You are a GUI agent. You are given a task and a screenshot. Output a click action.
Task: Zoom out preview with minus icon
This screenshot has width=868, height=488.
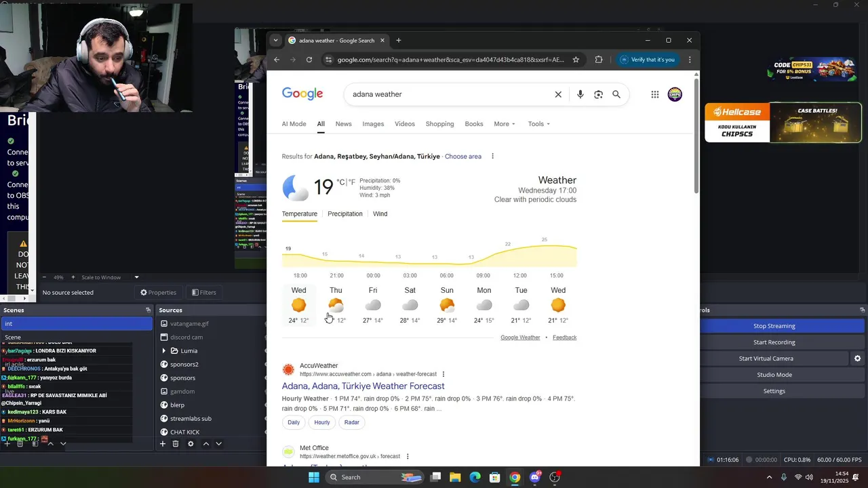pyautogui.click(x=45, y=277)
